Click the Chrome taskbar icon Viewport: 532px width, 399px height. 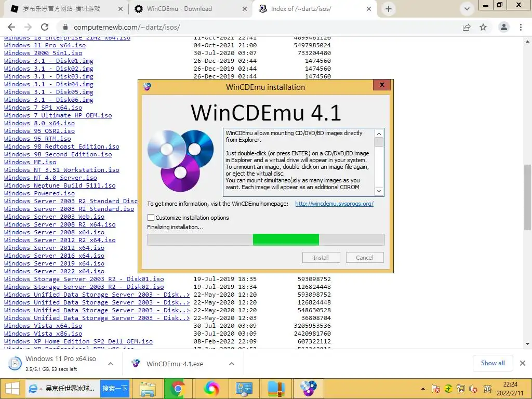click(178, 389)
